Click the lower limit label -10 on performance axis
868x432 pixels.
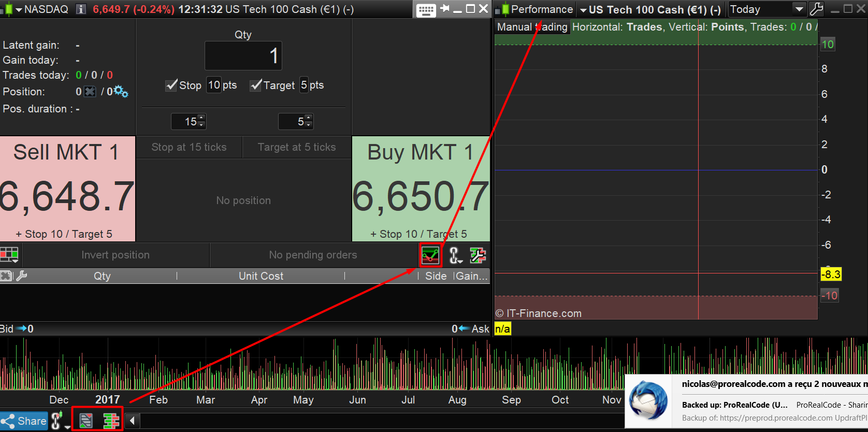click(x=830, y=296)
